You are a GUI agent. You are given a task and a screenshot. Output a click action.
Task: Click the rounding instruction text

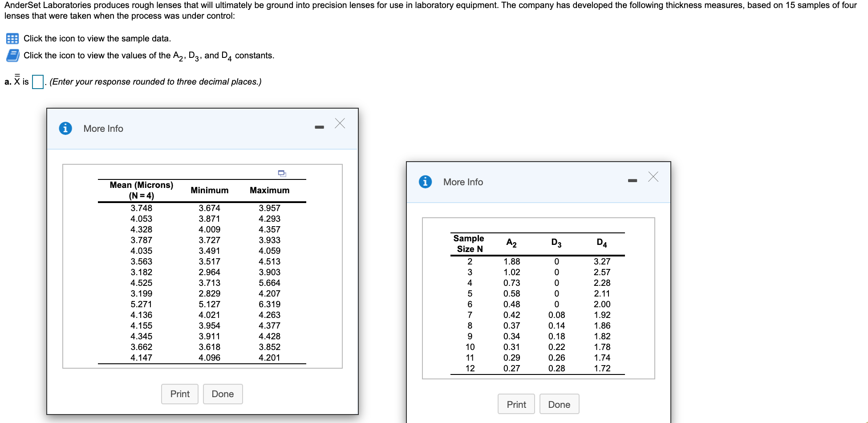(x=155, y=82)
